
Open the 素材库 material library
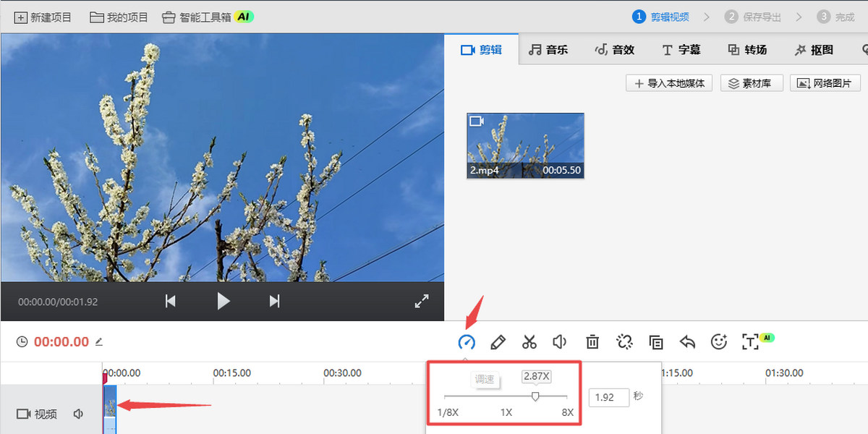tap(752, 83)
